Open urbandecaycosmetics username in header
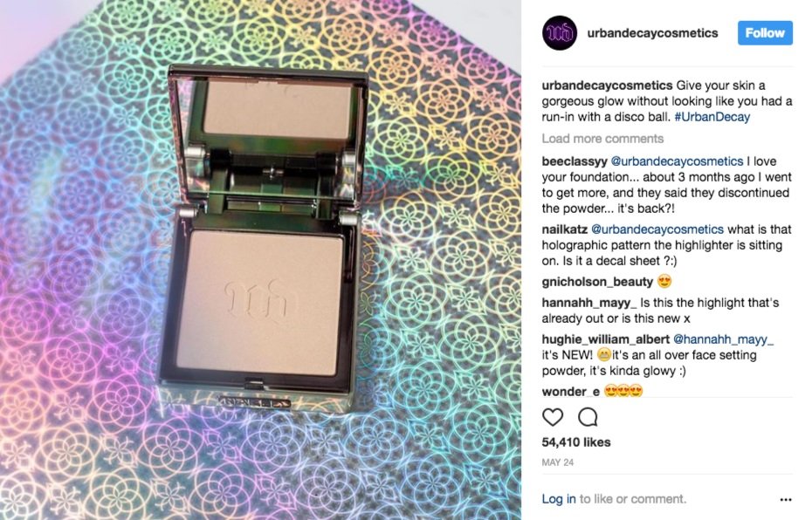The height and width of the screenshot is (520, 812). pos(652,33)
